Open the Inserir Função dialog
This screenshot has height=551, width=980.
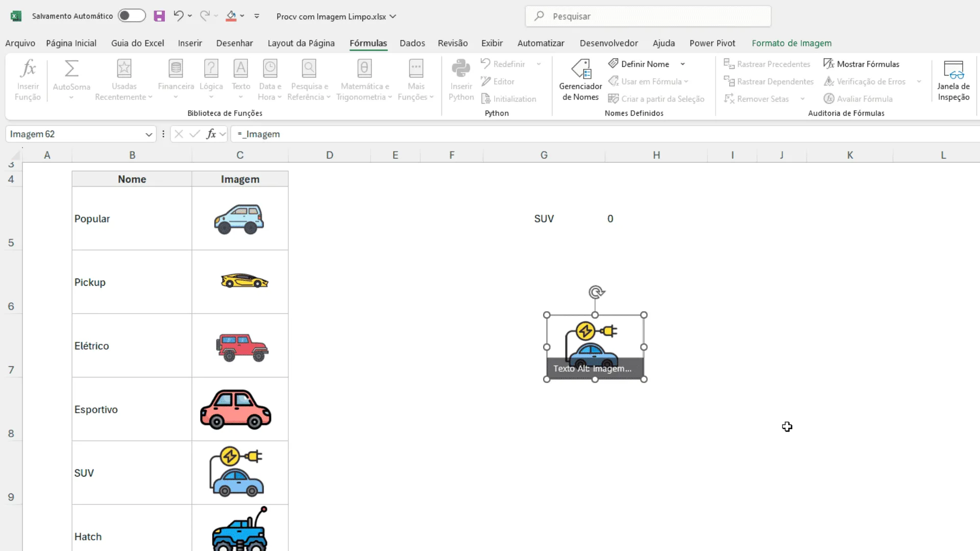coord(28,80)
